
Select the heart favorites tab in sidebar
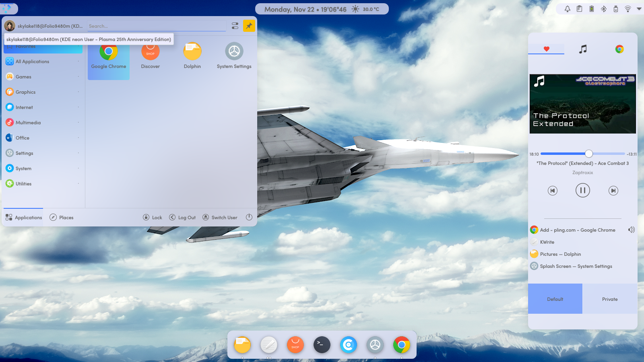546,49
